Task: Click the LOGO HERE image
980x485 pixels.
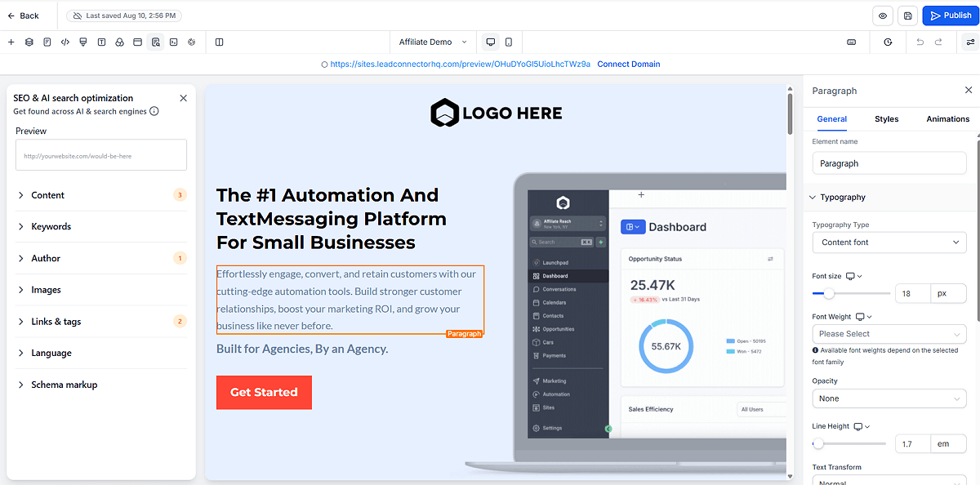Action: 497,113
